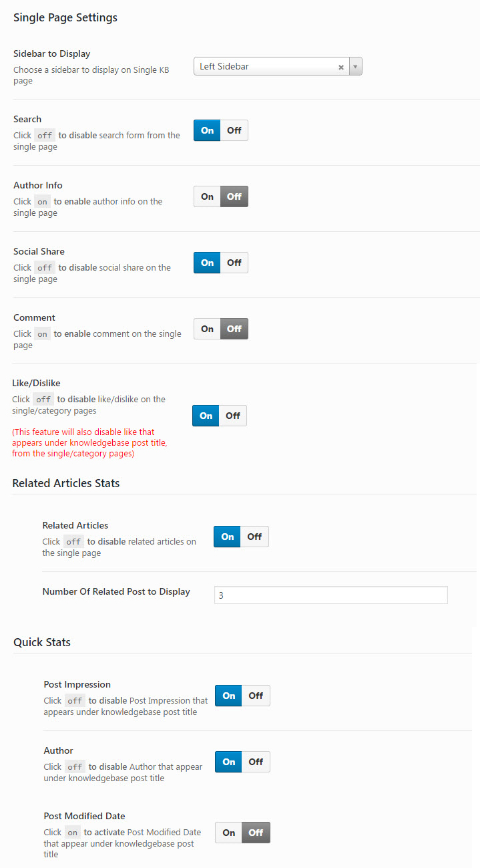Select Off for Post Modified Date

coord(256,833)
